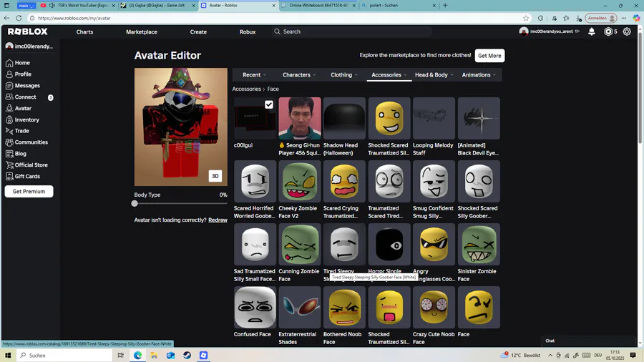Expand the Head & Body dropdown tab
644x362 pixels.
click(434, 74)
